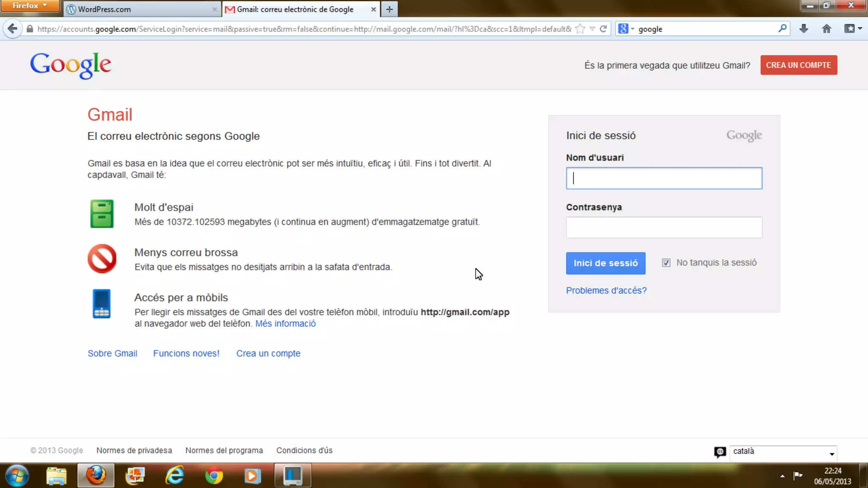Open the Problemes d'accés? link
The image size is (868, 488).
tap(606, 290)
